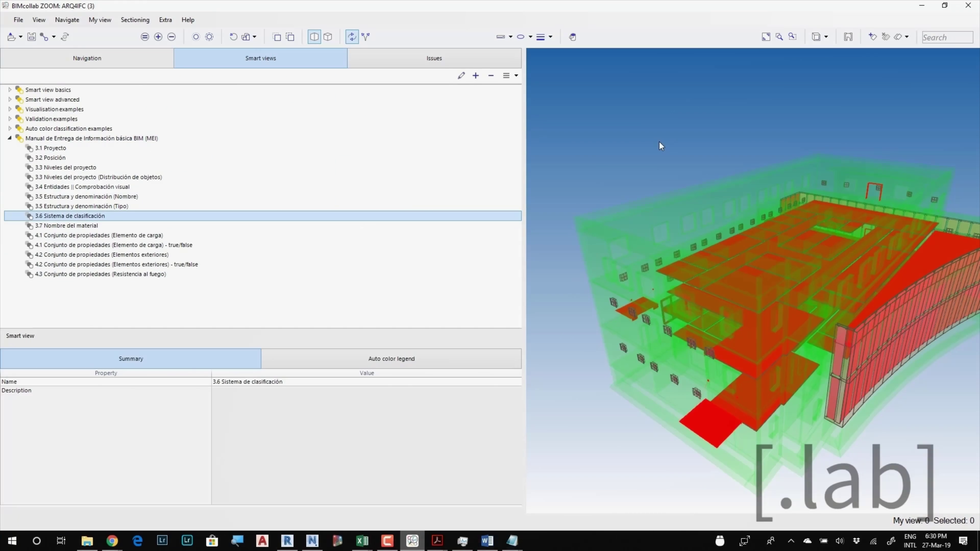Switch to the Issues tab

tap(434, 58)
